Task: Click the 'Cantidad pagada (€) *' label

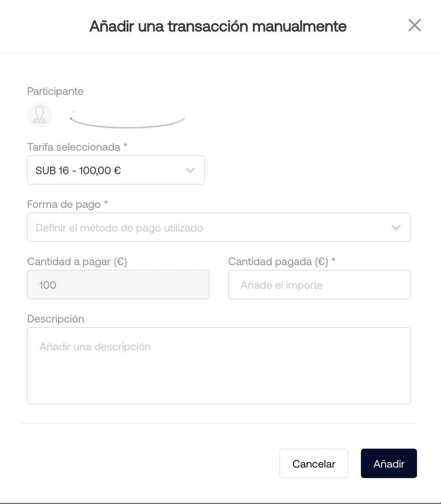Action: (282, 262)
